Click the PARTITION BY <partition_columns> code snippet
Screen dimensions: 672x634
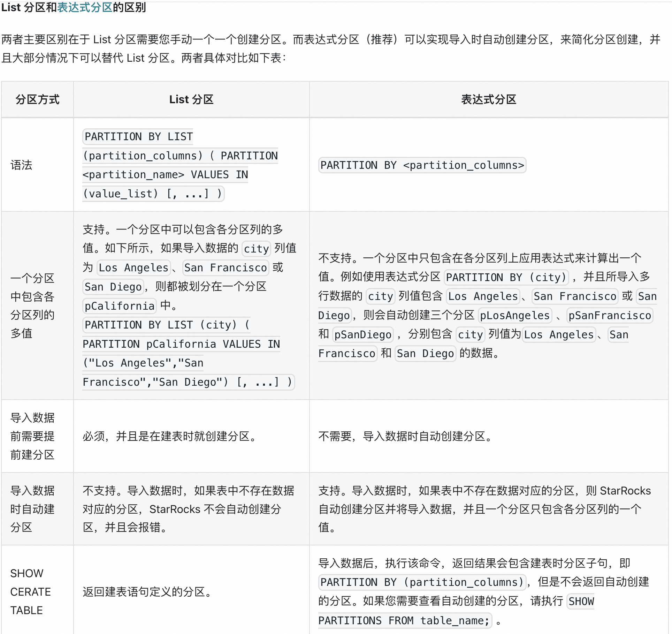click(422, 165)
